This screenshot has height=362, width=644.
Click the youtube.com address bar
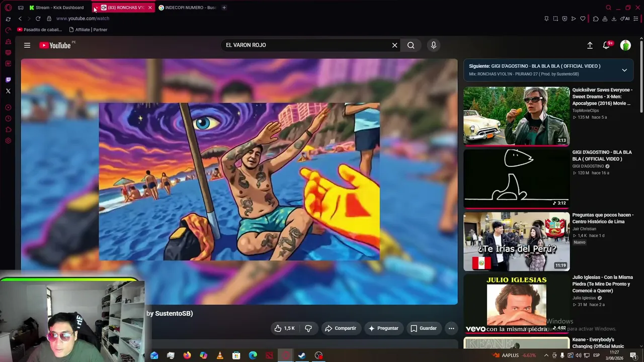click(83, 19)
